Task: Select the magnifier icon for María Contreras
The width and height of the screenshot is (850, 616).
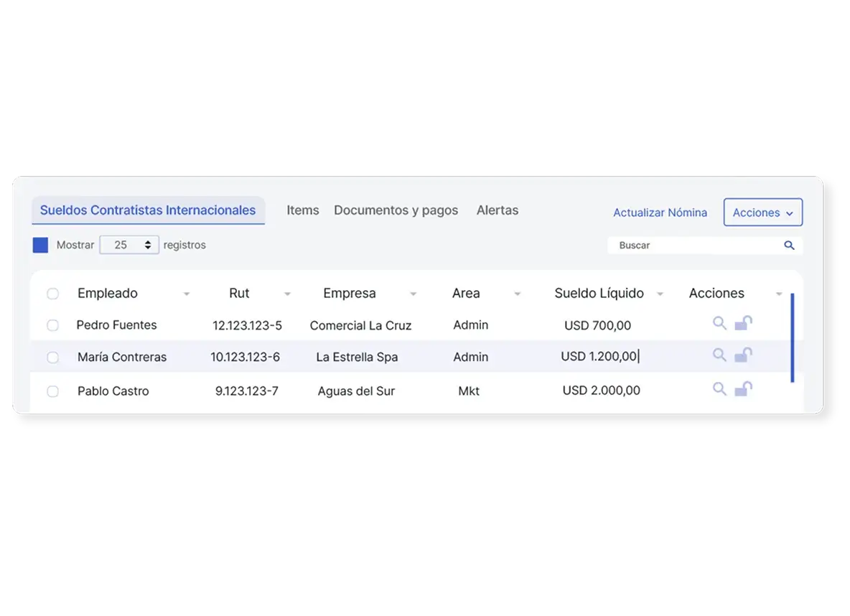Action: click(x=719, y=355)
